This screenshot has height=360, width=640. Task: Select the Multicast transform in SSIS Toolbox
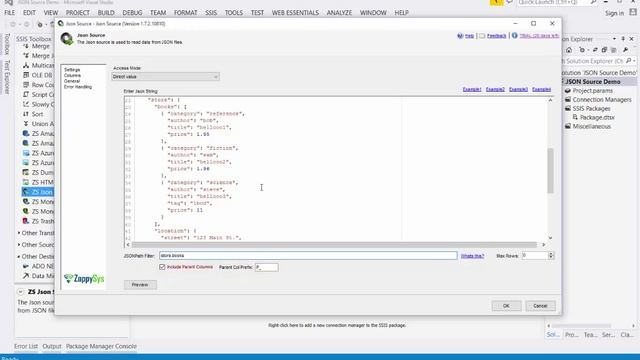[38, 65]
